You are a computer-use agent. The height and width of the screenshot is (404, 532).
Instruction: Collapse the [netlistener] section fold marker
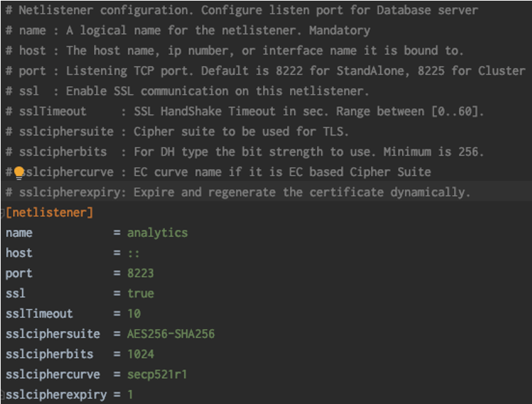(2, 213)
